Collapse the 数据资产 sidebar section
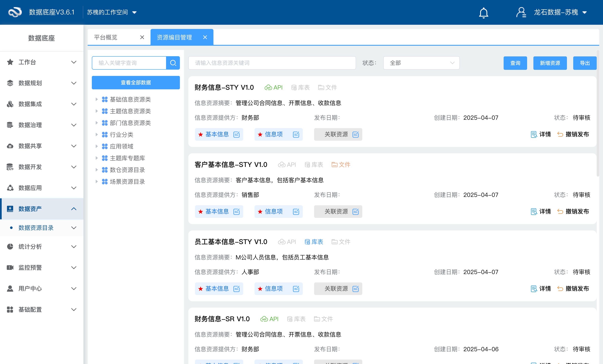603x364 pixels. point(74,209)
